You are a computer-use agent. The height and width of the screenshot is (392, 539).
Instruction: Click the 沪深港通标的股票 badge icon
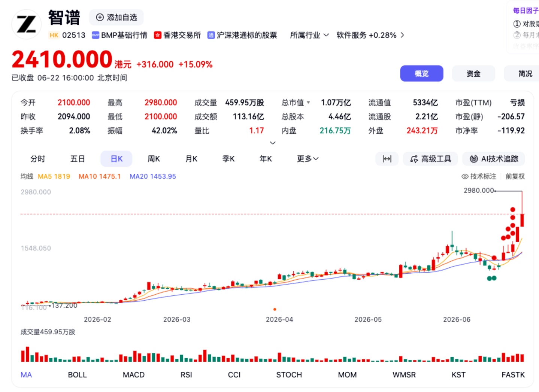[211, 35]
